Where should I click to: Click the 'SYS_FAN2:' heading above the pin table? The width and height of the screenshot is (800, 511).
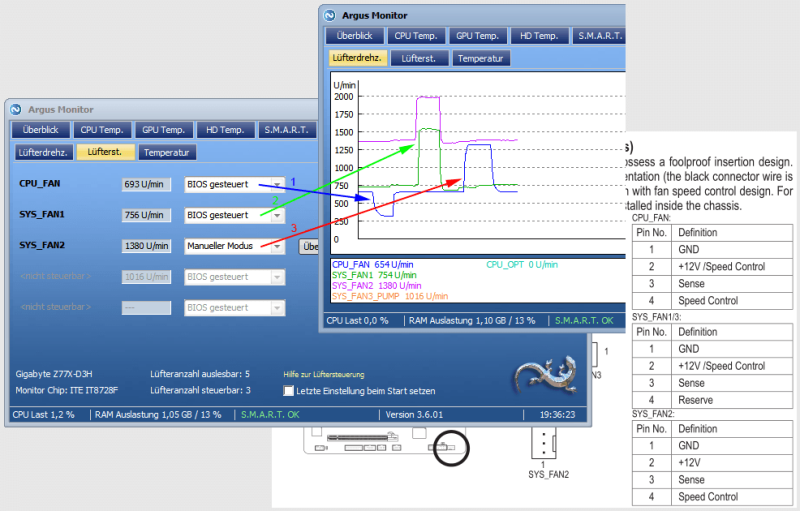[653, 414]
